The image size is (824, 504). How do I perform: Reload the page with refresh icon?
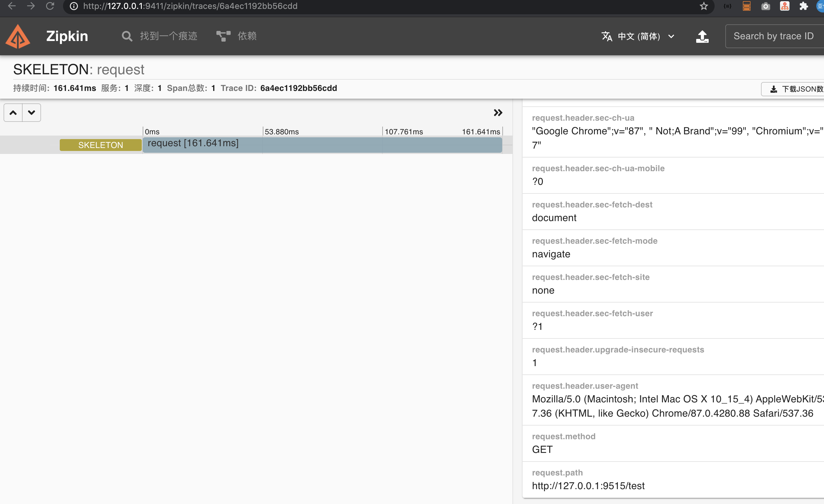pos(50,6)
